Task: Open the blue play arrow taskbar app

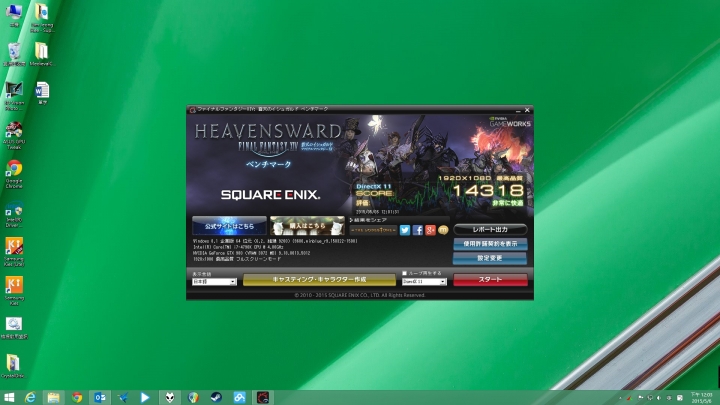Action: coord(145,398)
